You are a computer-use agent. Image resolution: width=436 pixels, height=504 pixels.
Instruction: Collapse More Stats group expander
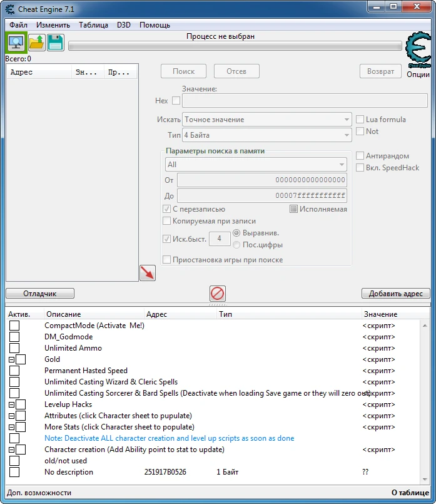pos(11,427)
